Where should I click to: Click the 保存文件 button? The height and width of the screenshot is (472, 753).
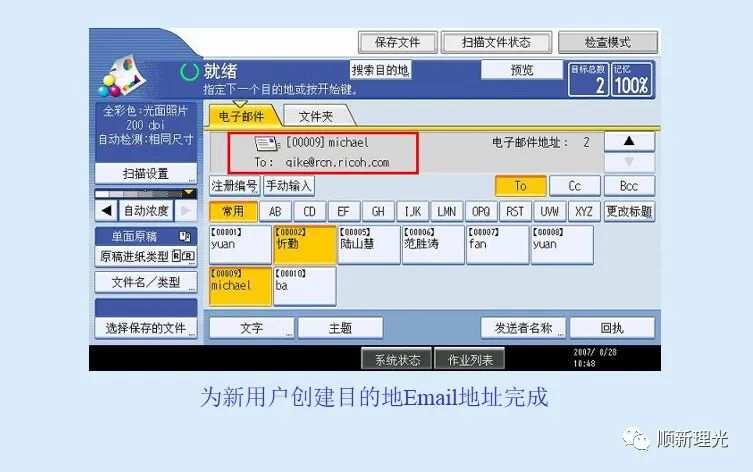tap(398, 42)
